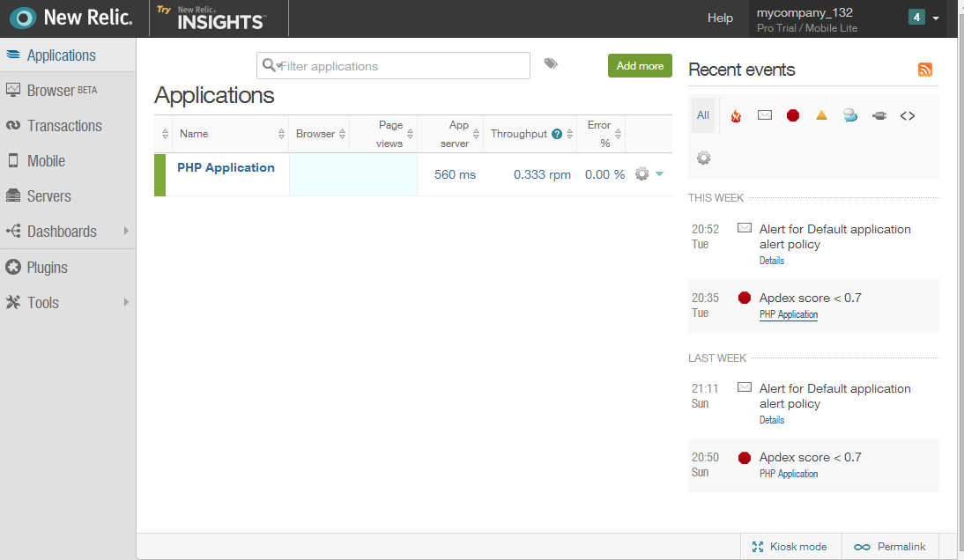Click the 0.333 rpm throughput value

click(x=542, y=174)
